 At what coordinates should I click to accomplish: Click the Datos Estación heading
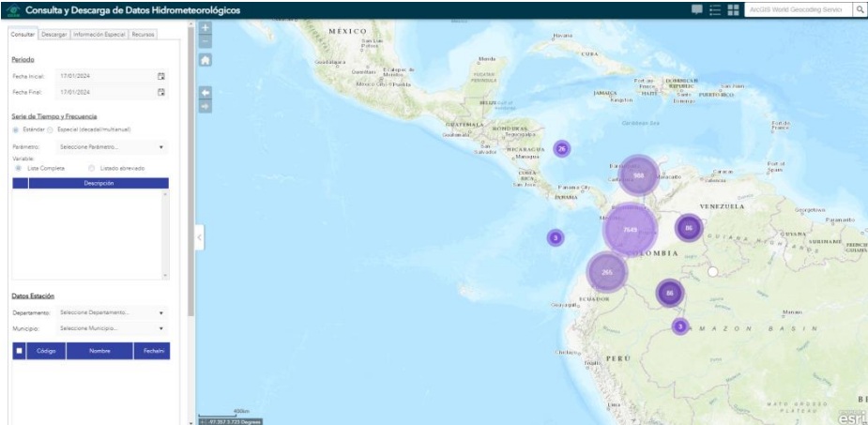(33, 296)
